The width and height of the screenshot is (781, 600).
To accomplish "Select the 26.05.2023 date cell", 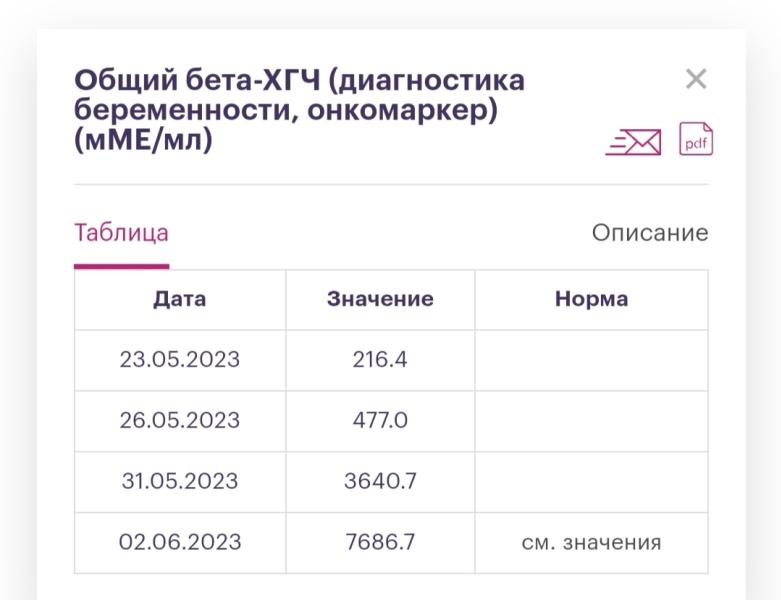I will [180, 421].
